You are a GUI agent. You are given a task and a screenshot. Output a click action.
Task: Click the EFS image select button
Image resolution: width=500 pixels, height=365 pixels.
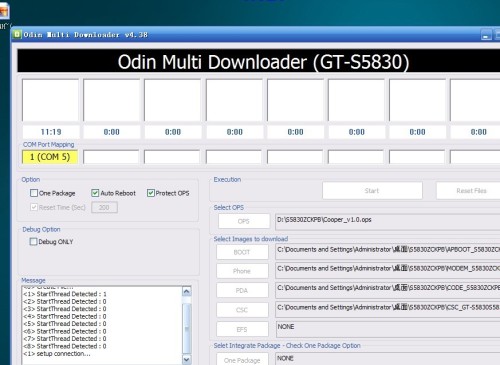(242, 329)
